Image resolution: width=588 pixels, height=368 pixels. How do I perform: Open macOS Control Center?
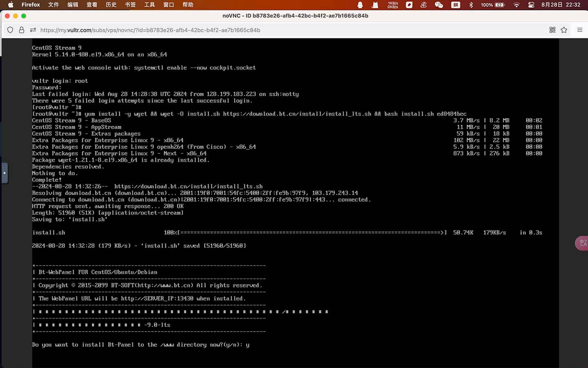pos(531,5)
